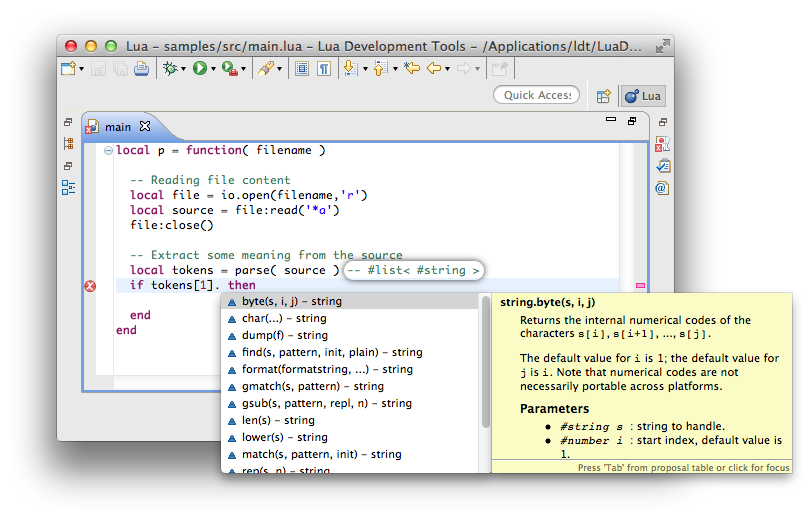Open the Problems view icon on right

[663, 144]
